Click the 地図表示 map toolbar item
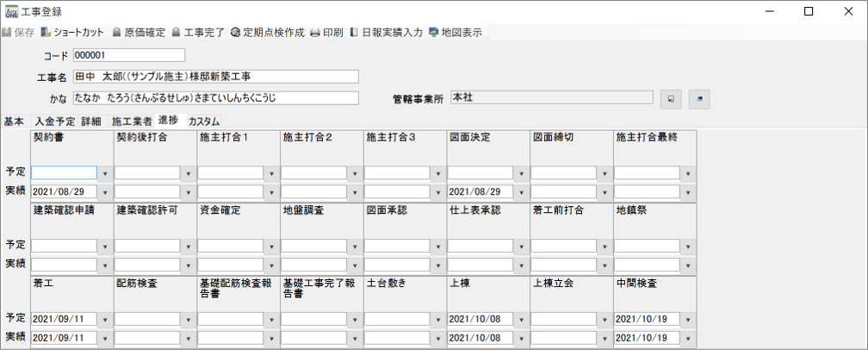868x350 pixels. (456, 33)
